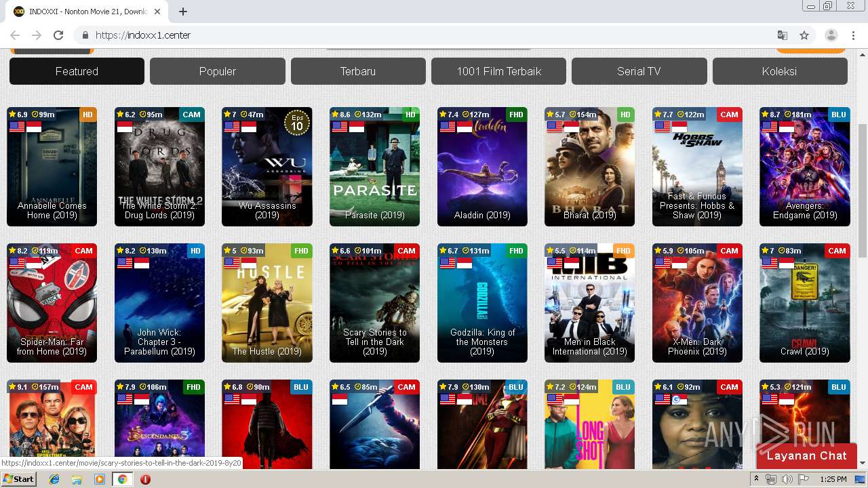
Task: Open The White Storm 2: Drug Lords poster
Action: (x=159, y=167)
